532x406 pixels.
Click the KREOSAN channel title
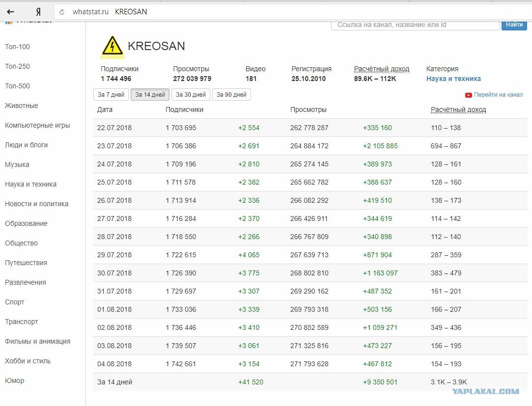click(x=156, y=46)
